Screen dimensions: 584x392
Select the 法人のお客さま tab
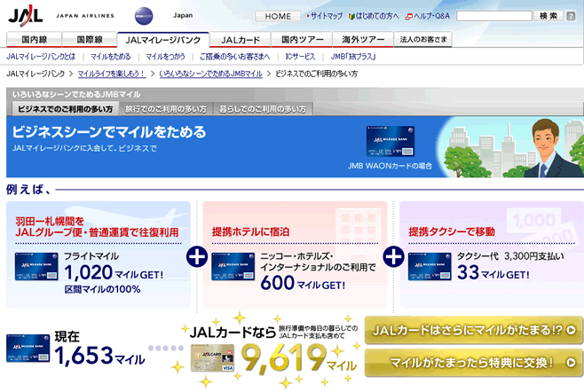423,39
